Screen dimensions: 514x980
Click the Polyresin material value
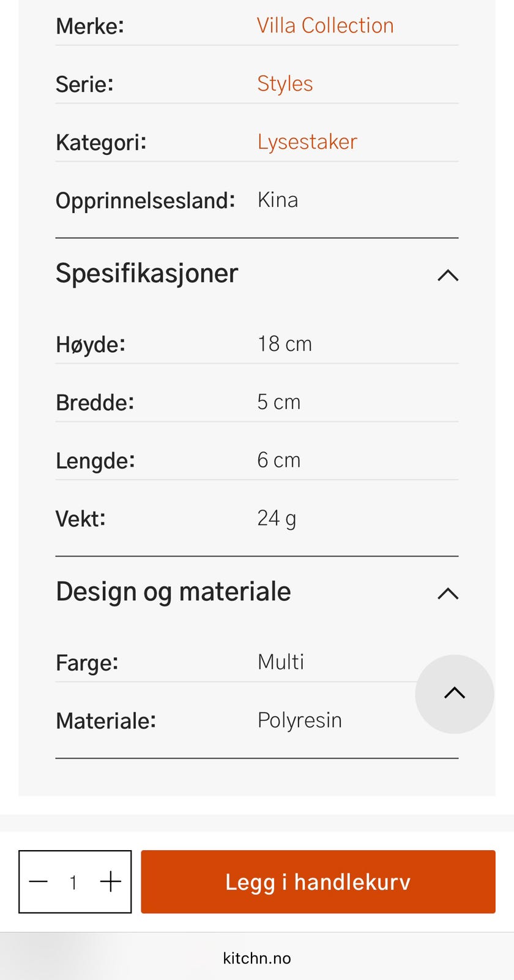(x=299, y=720)
